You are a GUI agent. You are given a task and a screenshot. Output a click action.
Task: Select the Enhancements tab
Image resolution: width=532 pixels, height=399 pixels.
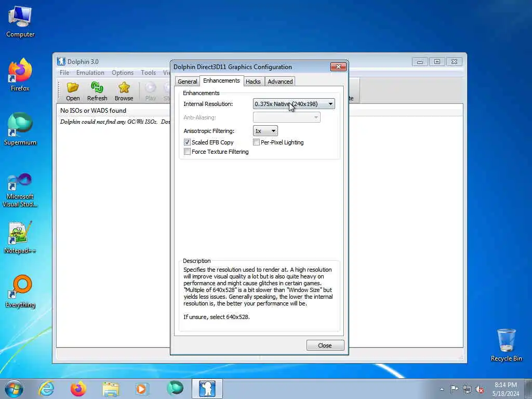point(221,81)
